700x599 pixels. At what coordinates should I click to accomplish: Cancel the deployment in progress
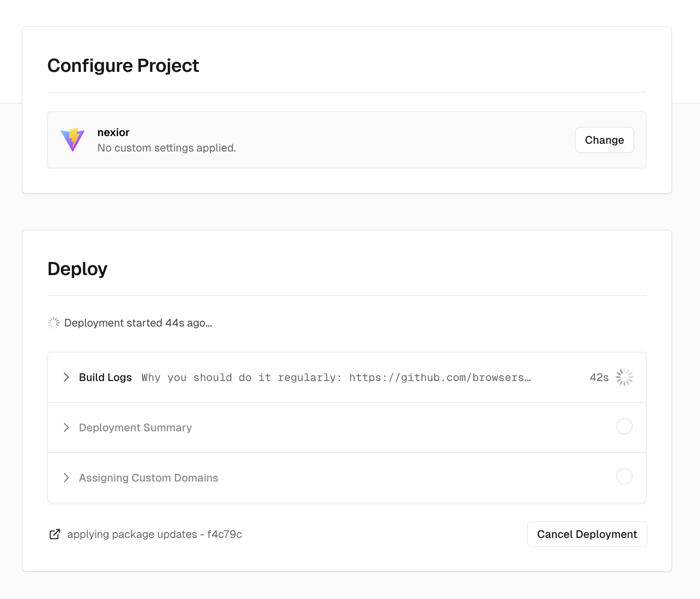(x=587, y=534)
